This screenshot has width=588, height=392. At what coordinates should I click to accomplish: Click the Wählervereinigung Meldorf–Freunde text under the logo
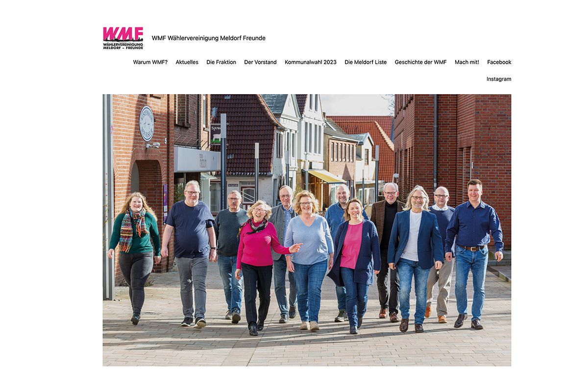click(x=123, y=46)
